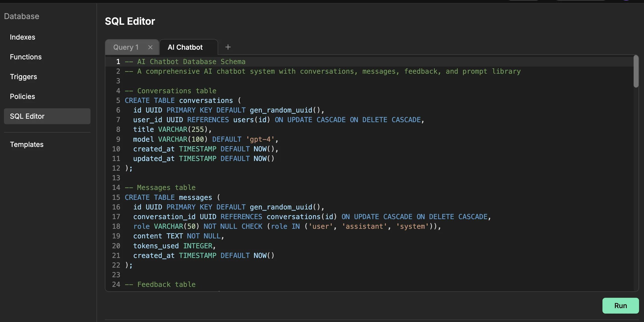
Task: Click the 'gpt-4' default value in the code
Action: [260, 139]
